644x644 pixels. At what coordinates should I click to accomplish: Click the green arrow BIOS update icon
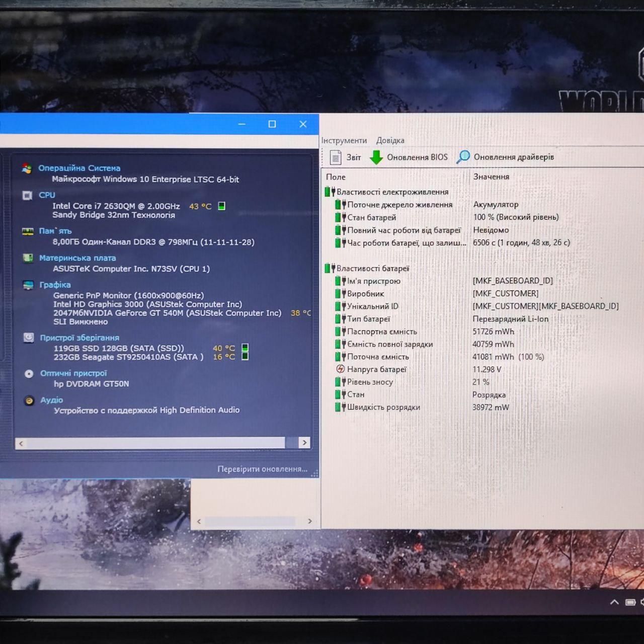tap(376, 157)
